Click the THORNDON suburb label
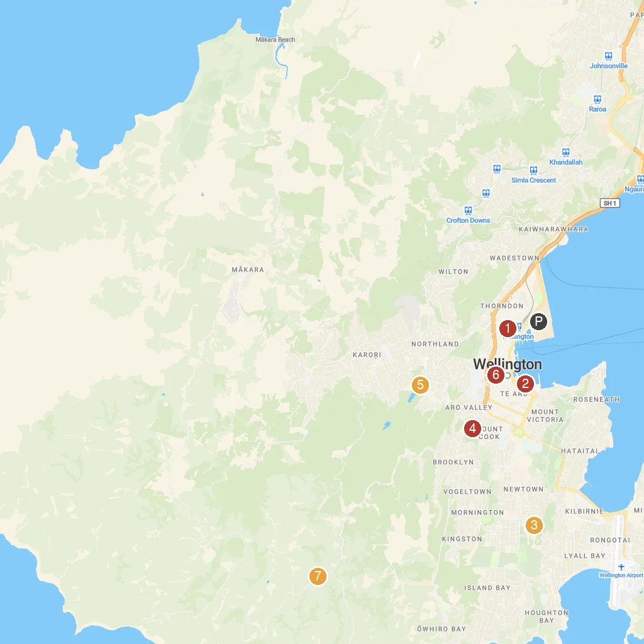 click(x=502, y=306)
